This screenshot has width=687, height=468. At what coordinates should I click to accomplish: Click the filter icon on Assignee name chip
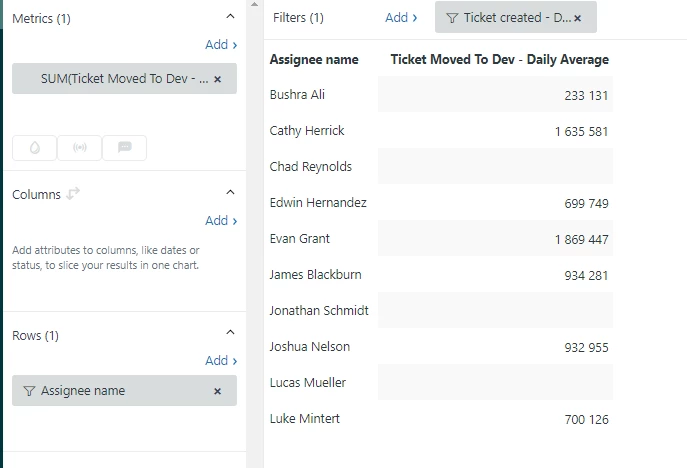pyautogui.click(x=28, y=391)
